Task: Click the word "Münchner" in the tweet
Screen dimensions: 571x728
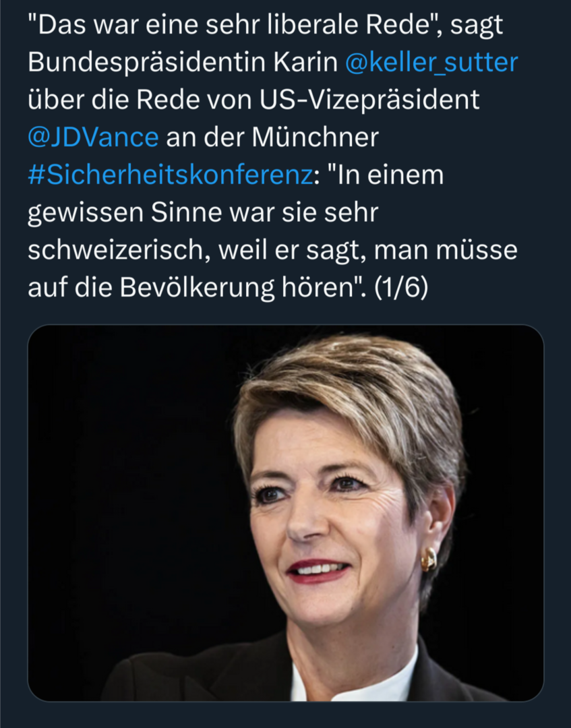Action: click(x=315, y=137)
